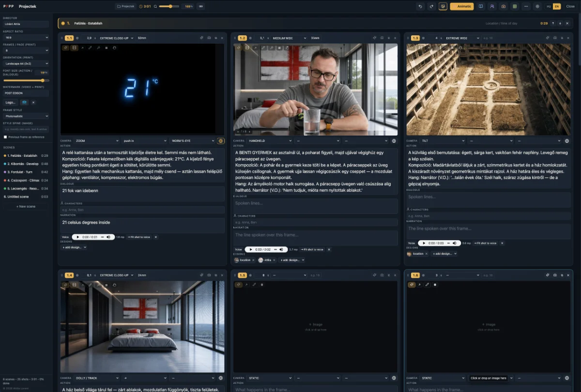Select scene 6. Untitled scene
The image size is (581, 392).
[x=26, y=196]
